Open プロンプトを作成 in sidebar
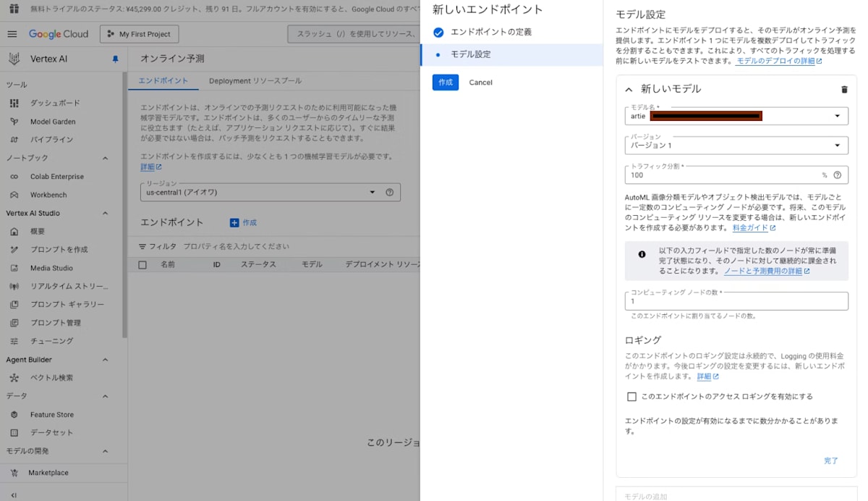 [59, 250]
